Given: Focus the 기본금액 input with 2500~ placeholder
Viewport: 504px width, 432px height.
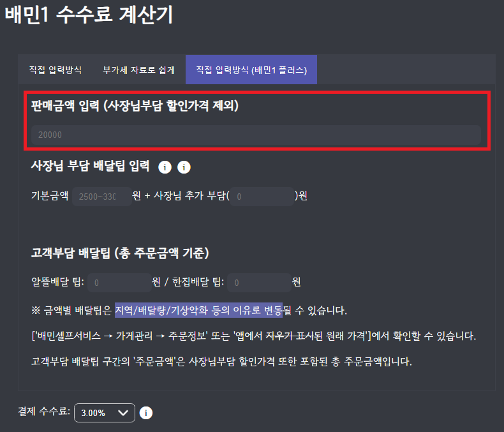Looking at the screenshot, I should click(x=102, y=197).
